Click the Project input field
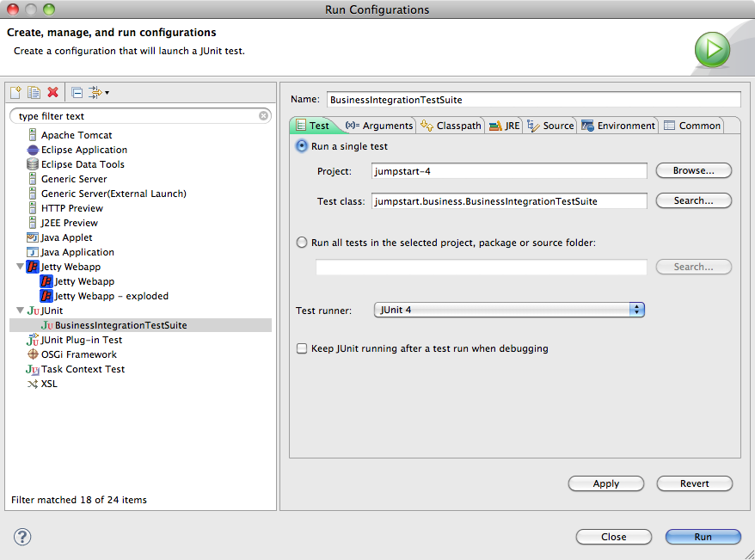This screenshot has height=560, width=755. pos(509,171)
